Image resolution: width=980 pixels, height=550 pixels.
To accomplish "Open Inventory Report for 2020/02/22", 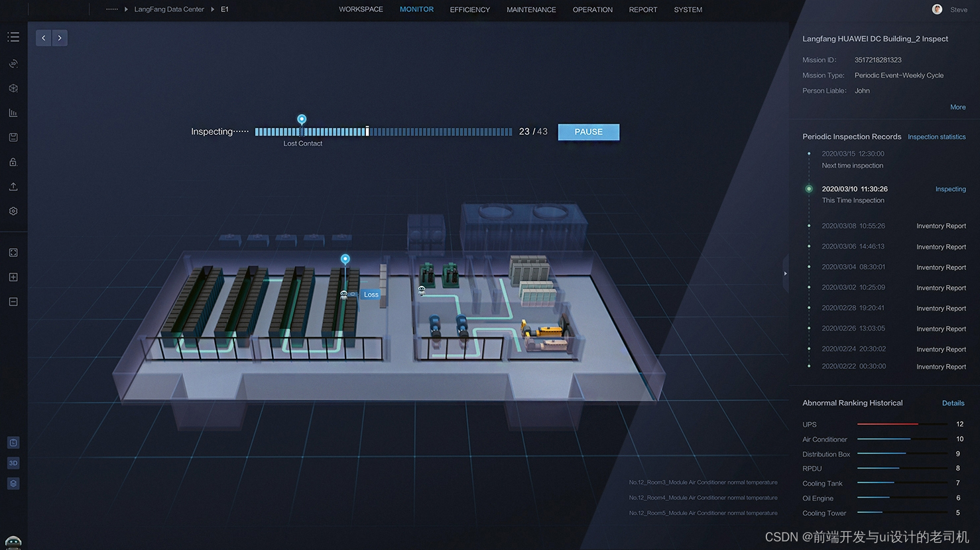I will pos(941,367).
